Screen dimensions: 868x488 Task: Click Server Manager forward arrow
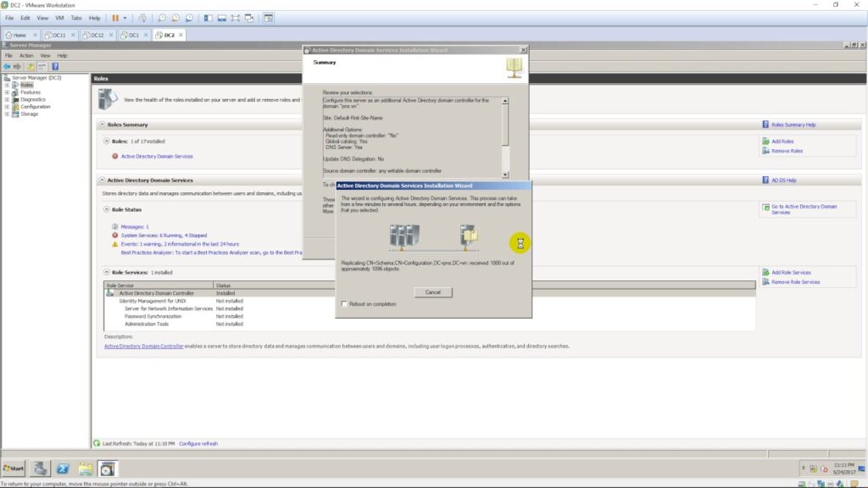pos(17,66)
